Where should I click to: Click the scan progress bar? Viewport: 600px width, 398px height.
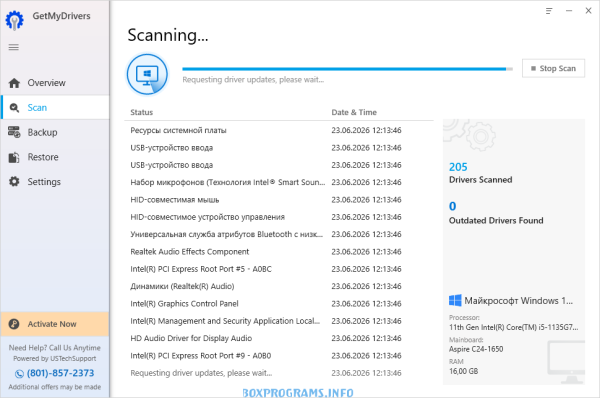coord(347,69)
